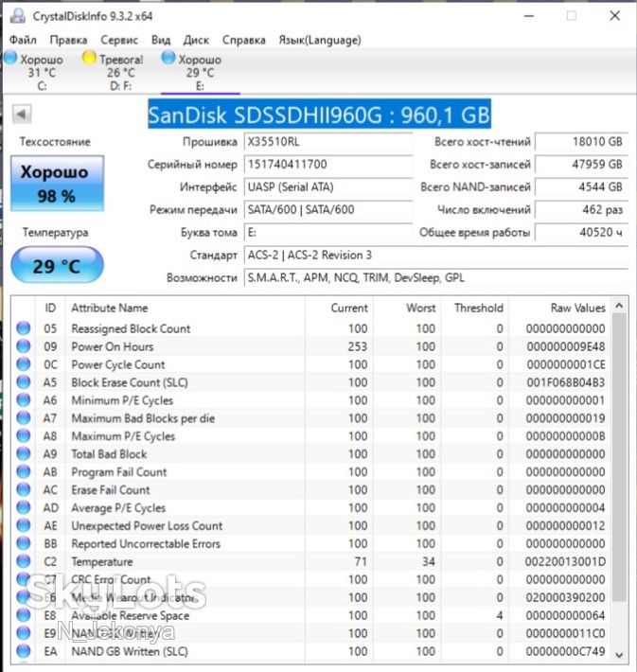Open the Язык(Language) menu

click(320, 40)
